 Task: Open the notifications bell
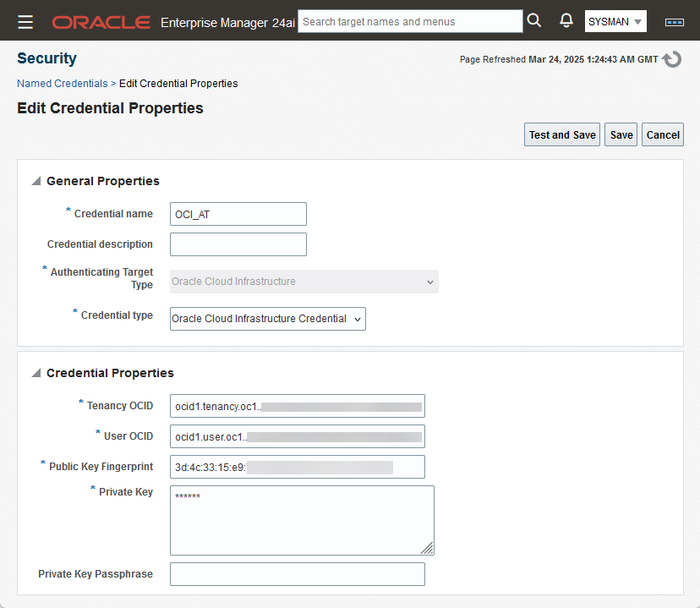[566, 20]
